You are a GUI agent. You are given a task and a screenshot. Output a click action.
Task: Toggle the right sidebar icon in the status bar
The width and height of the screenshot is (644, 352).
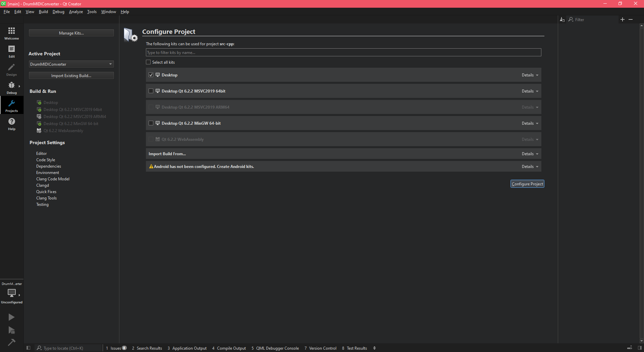point(640,348)
